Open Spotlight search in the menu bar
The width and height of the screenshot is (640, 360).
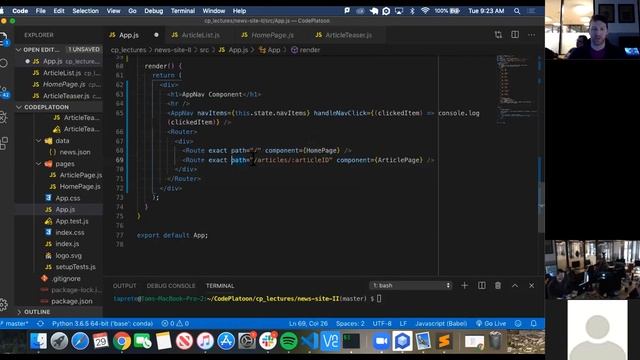pyautogui.click(x=517, y=11)
